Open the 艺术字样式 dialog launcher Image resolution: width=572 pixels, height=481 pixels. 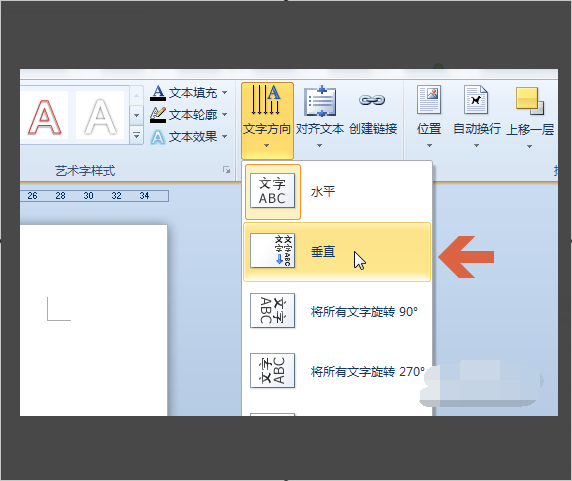[227, 170]
